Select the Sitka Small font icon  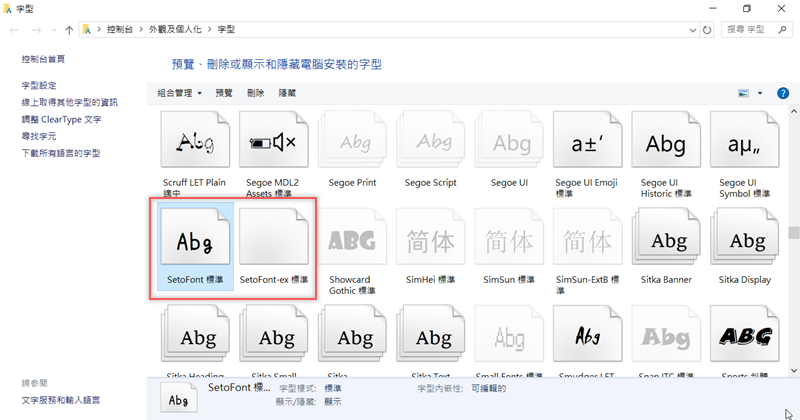[273, 334]
